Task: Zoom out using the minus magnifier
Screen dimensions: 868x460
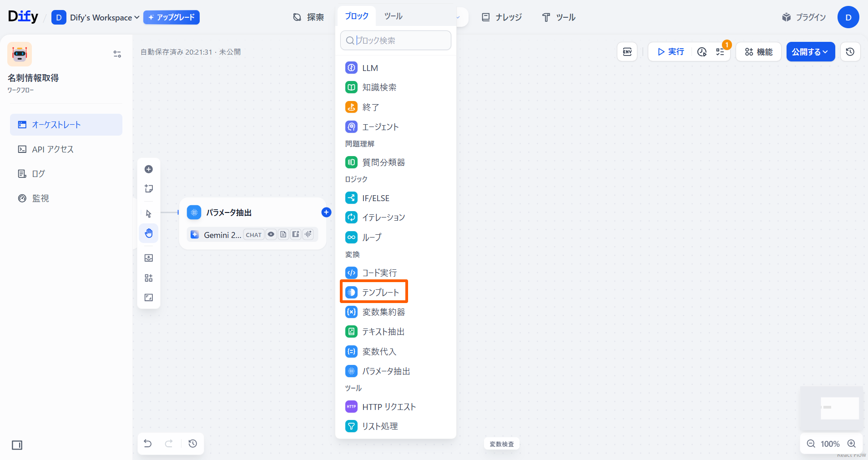Action: pyautogui.click(x=811, y=444)
